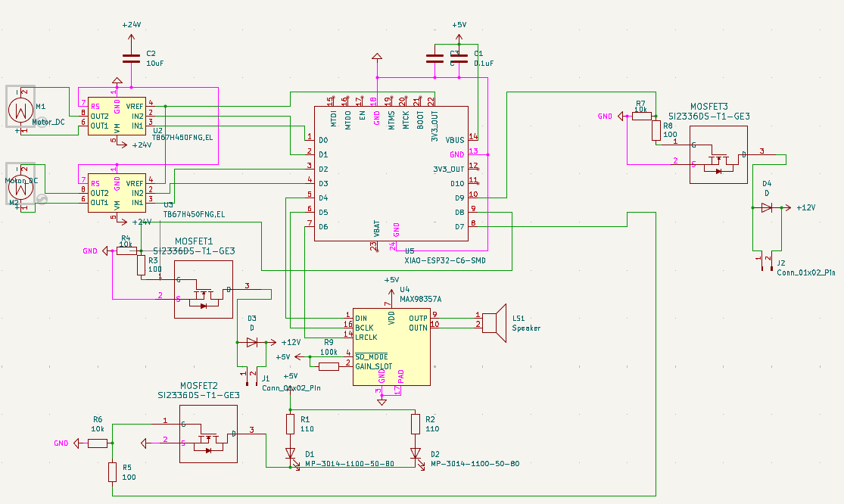844x504 pixels.
Task: Click the BCLK pin label on U4
Action: (364, 328)
